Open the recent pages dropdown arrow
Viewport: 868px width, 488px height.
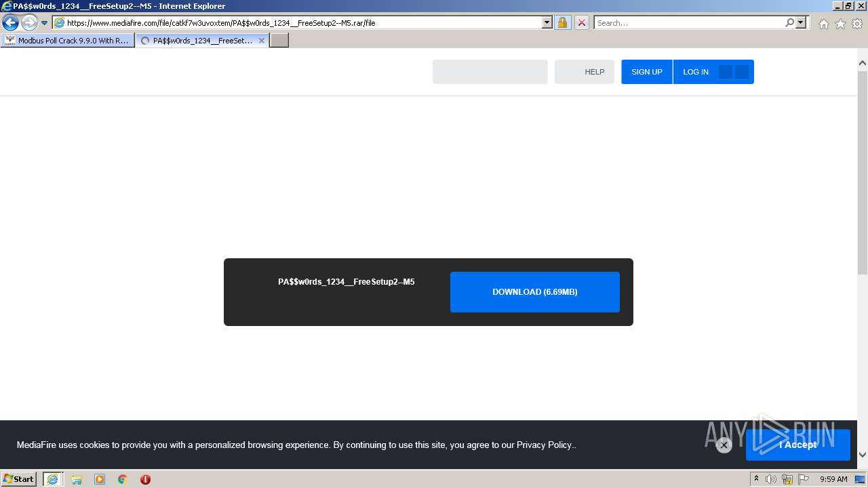click(x=45, y=23)
